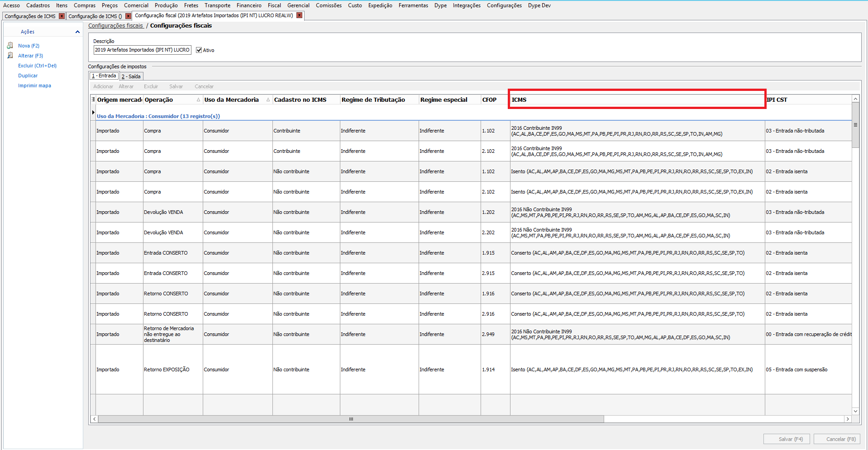Click the sort arrow in Operação header

tap(198, 99)
